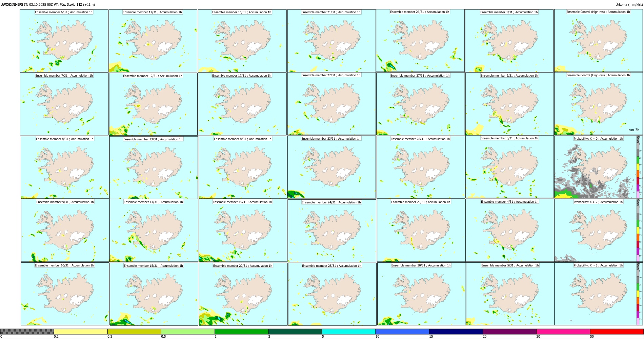View the Ensemble member 26/31 map
This screenshot has height=339, width=644.
click(420, 40)
